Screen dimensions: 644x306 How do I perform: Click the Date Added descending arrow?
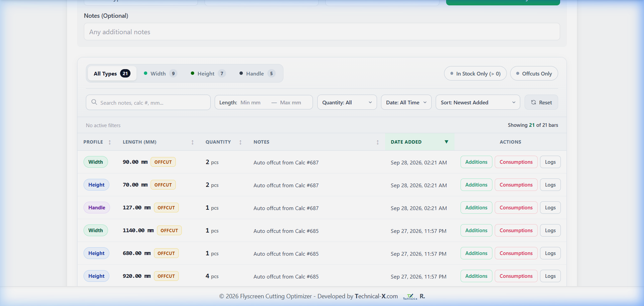446,142
